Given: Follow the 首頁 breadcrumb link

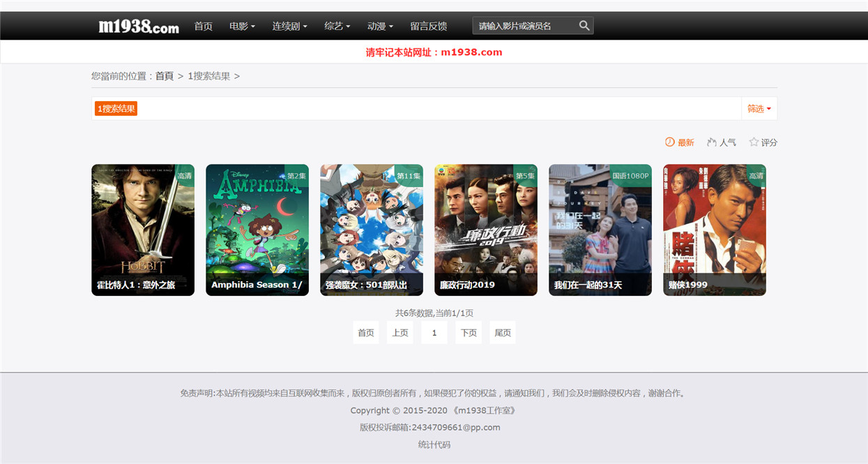Looking at the screenshot, I should point(165,76).
